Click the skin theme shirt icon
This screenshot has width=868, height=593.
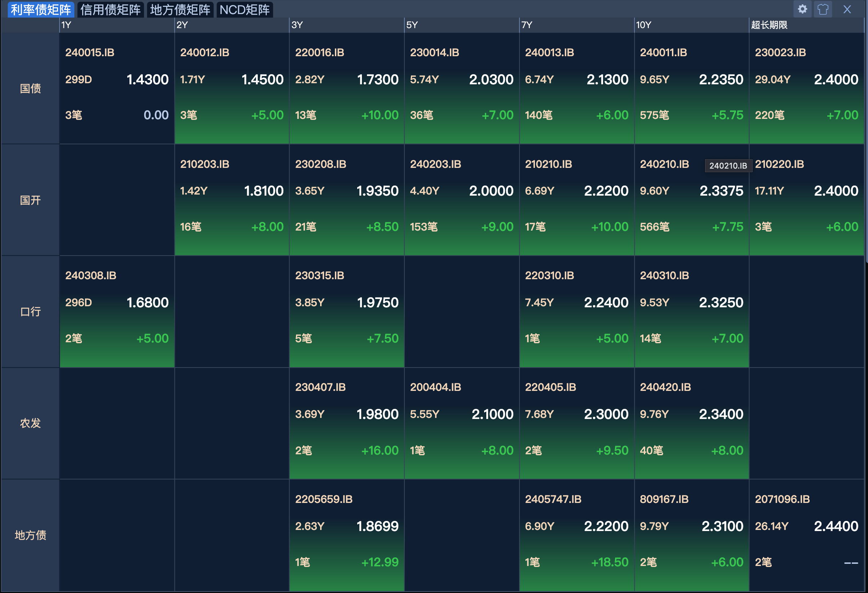click(823, 9)
